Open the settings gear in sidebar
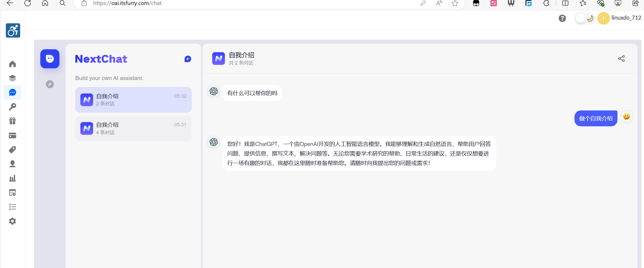 [x=12, y=221]
